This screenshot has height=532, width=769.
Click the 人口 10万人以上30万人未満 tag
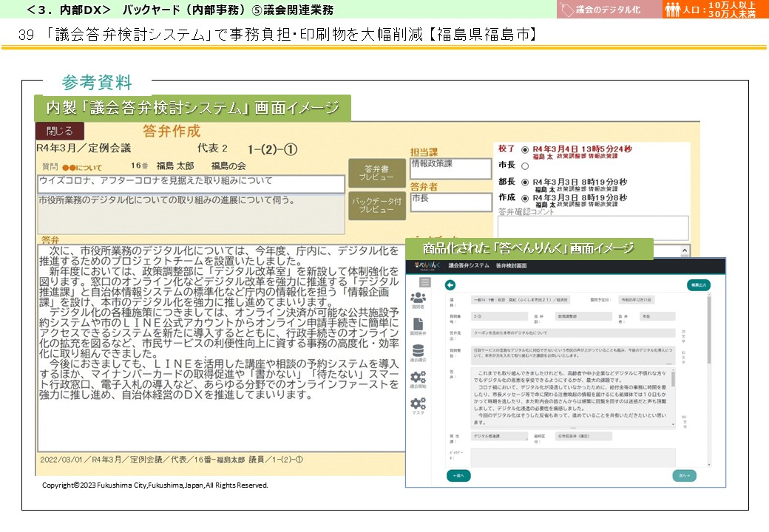coord(716,10)
